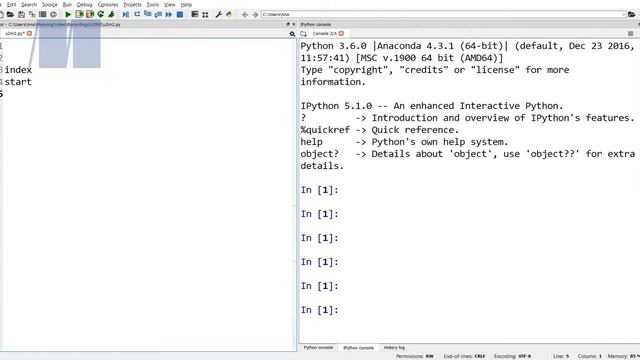Open the View menu
This screenshot has width=640, height=360.
[x=169, y=4]
